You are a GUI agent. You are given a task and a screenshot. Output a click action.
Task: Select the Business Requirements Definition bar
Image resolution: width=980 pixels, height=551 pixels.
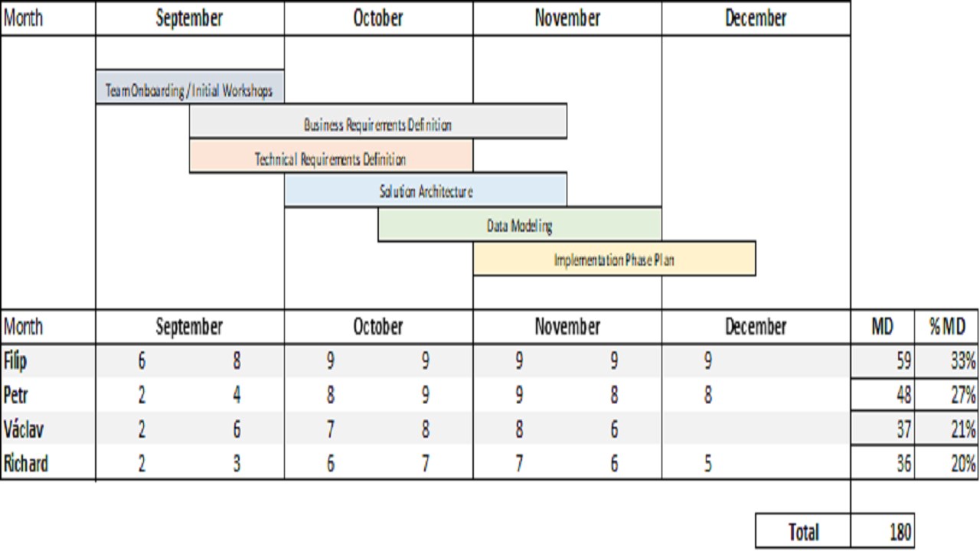point(378,122)
